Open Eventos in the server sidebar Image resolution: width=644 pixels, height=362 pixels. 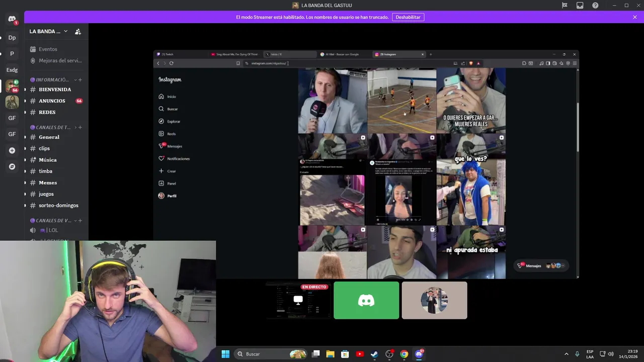56,49
